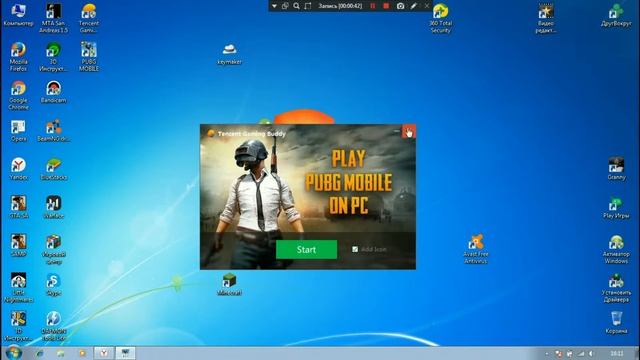Image resolution: width=640 pixels, height=360 pixels.
Task: Select the SAMP desktop shortcut
Action: (18, 246)
